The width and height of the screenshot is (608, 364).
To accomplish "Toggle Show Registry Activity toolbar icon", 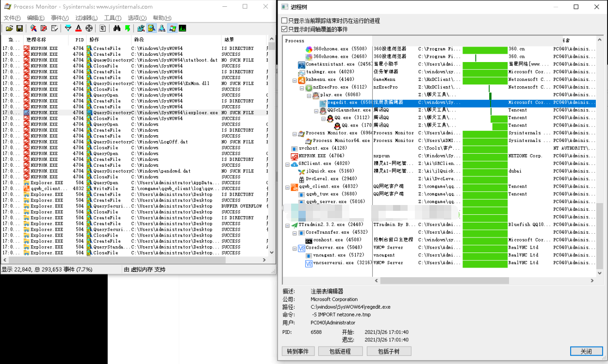I will click(x=141, y=28).
